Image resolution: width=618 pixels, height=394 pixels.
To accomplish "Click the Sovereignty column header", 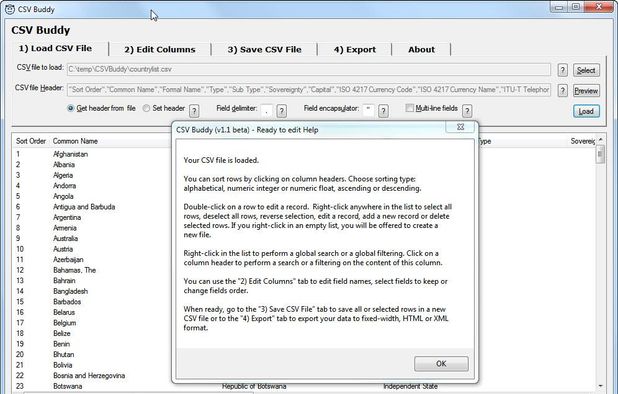I will click(x=583, y=141).
